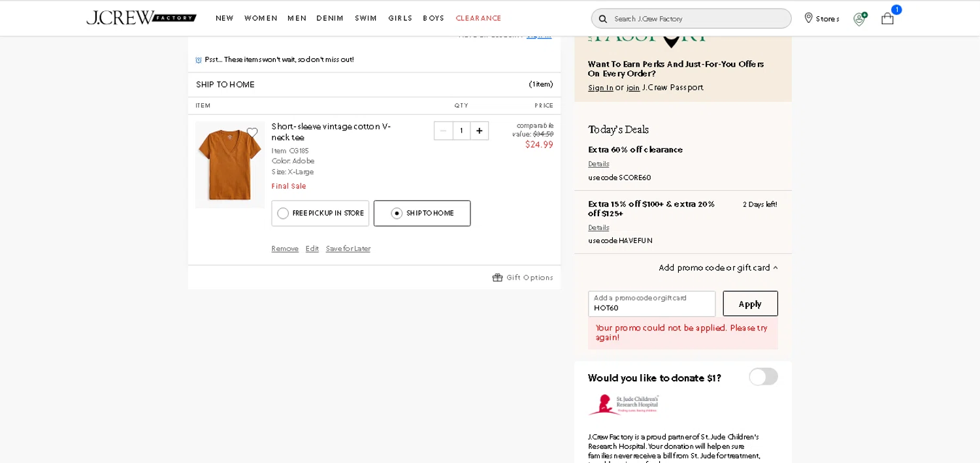Open the Women menu

click(x=261, y=18)
